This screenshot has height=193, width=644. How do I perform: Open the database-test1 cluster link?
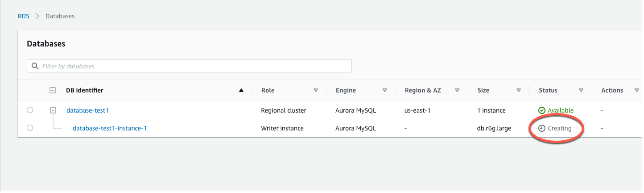coord(87,110)
